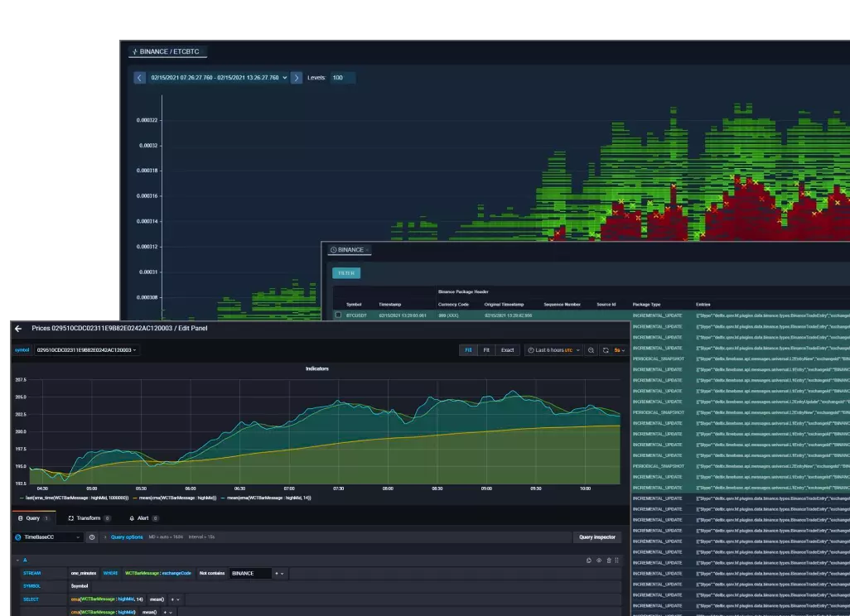Click the 999 (XXX) currency code cell
This screenshot has width=850, height=616.
click(448, 315)
